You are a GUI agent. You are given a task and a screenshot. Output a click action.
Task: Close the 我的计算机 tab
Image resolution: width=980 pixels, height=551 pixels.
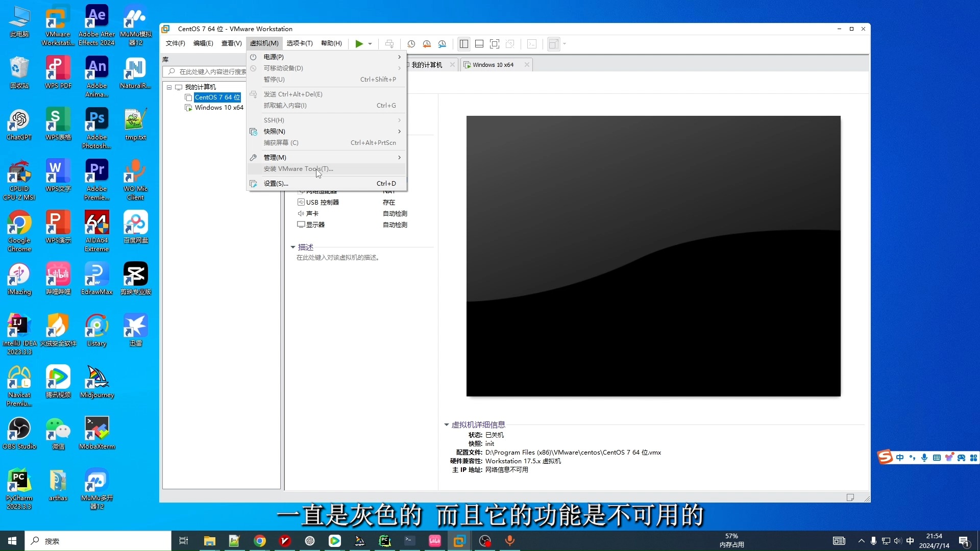click(452, 65)
